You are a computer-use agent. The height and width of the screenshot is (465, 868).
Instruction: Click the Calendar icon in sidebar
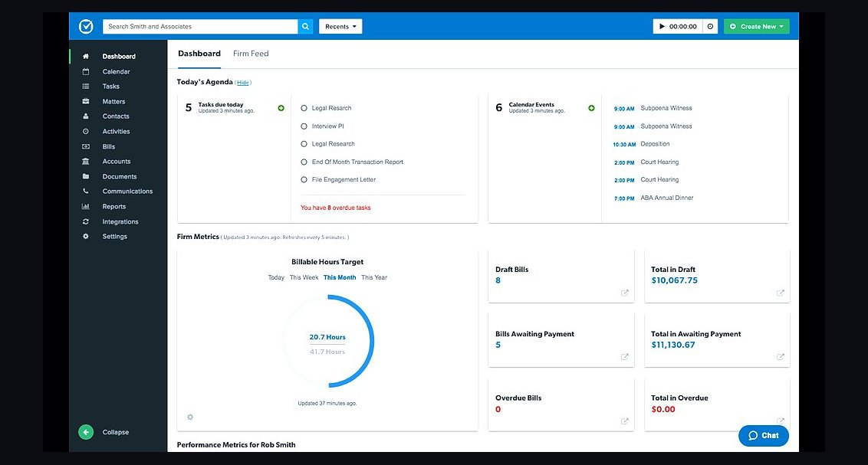coord(86,71)
